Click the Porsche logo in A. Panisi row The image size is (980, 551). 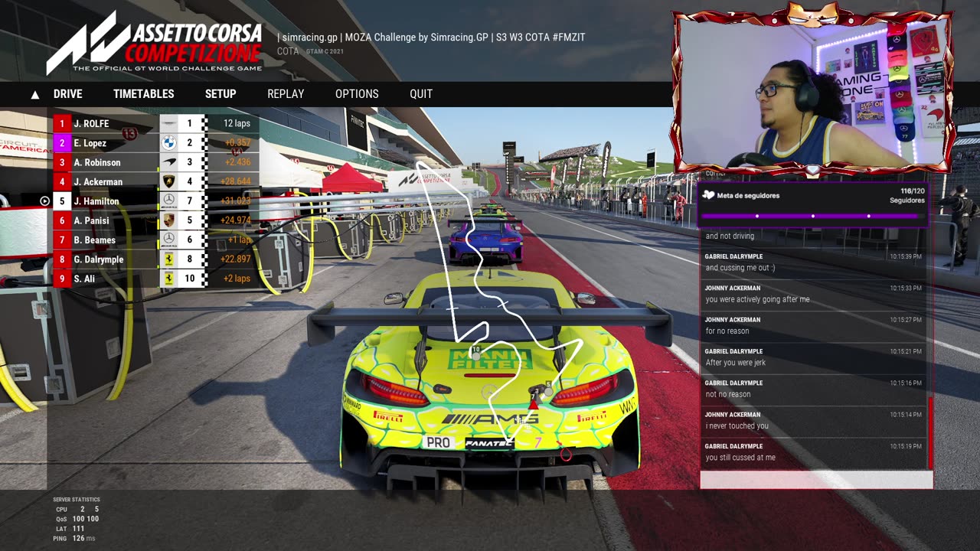[169, 220]
